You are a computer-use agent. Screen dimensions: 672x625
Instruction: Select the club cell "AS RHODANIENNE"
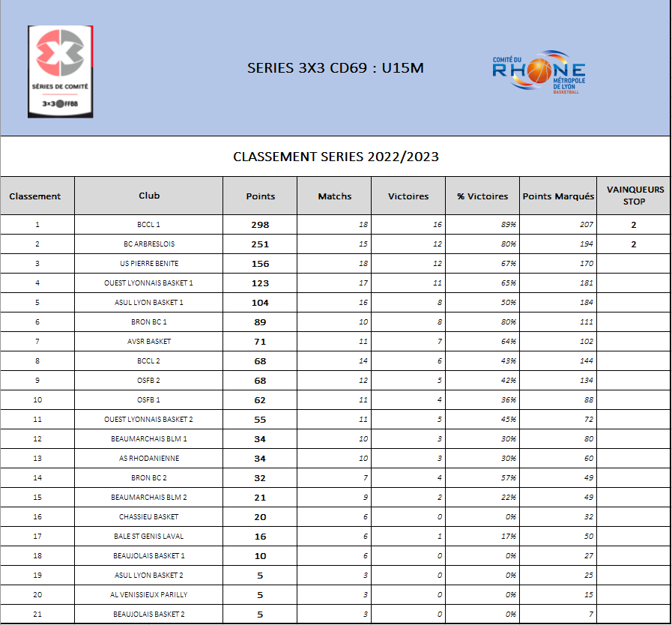[149, 458]
